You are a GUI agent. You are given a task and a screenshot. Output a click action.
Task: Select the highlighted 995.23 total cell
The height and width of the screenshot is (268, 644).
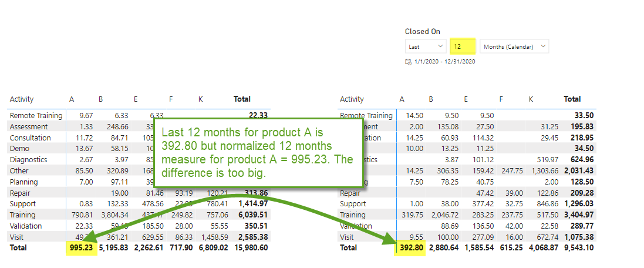point(82,248)
